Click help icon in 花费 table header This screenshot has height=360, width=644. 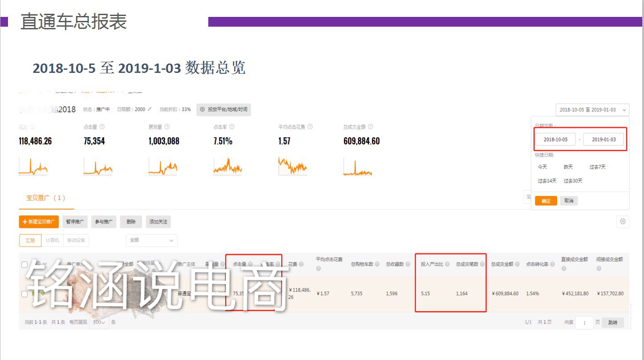pos(301,264)
